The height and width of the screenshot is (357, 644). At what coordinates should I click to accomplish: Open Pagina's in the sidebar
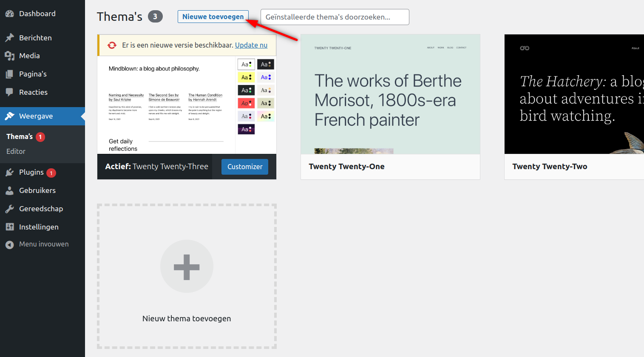pos(43,74)
